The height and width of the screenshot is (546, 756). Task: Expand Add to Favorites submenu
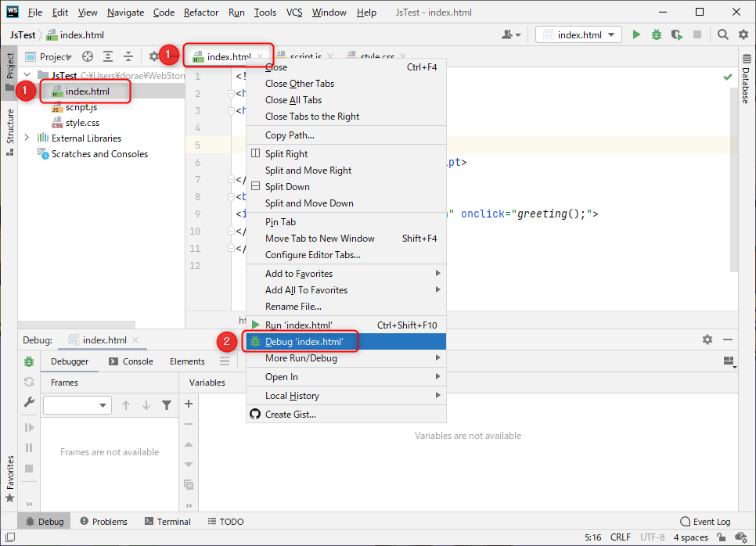[346, 274]
